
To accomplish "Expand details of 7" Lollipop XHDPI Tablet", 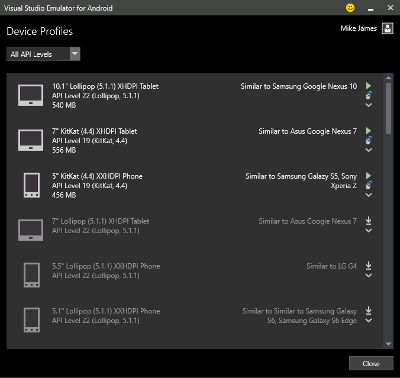I will tap(368, 230).
